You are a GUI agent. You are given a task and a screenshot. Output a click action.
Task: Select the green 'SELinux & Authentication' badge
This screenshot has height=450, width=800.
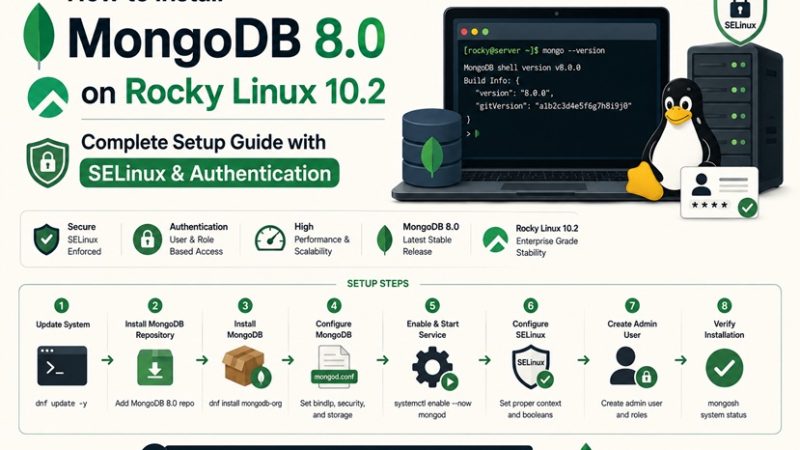click(x=210, y=173)
